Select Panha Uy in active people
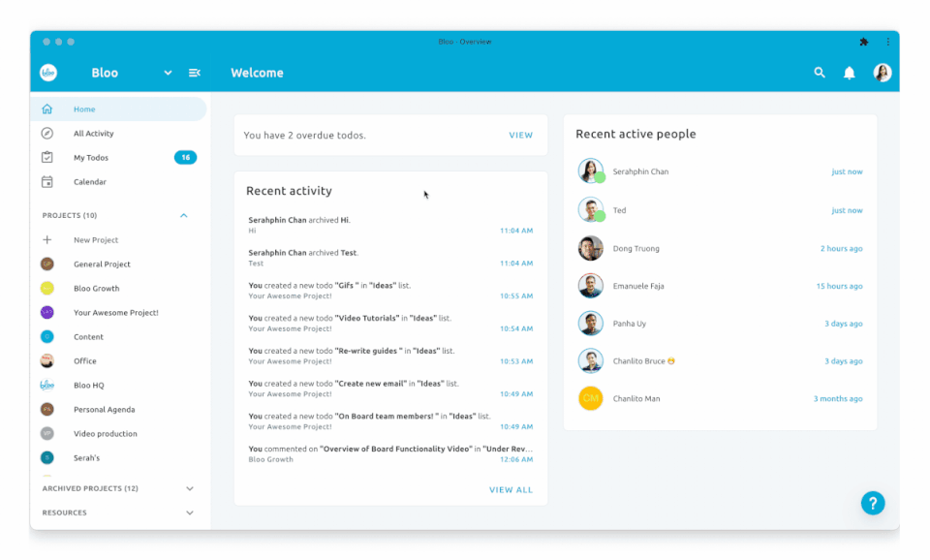Viewport: 930px width, 560px height. [720, 324]
